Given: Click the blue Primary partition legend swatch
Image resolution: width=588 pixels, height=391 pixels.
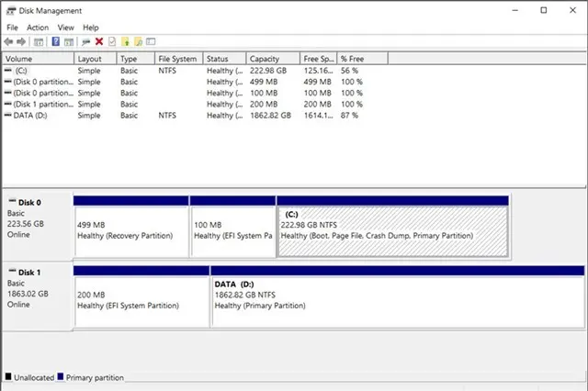Looking at the screenshot, I should [61, 376].
